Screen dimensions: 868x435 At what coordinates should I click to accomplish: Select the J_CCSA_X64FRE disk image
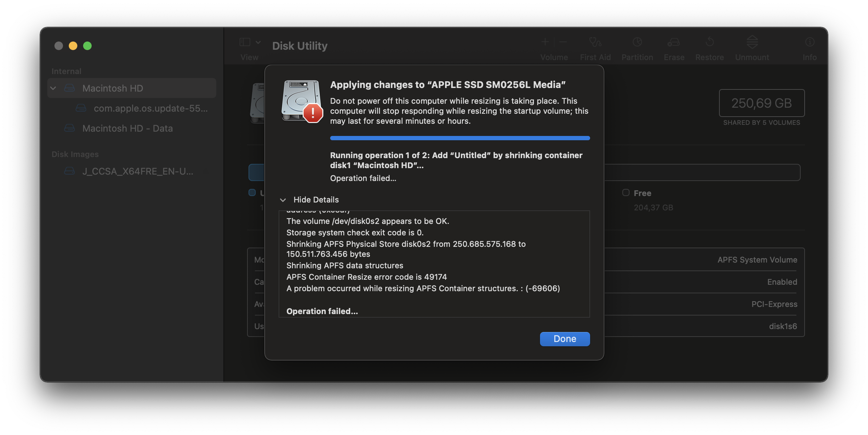point(138,171)
